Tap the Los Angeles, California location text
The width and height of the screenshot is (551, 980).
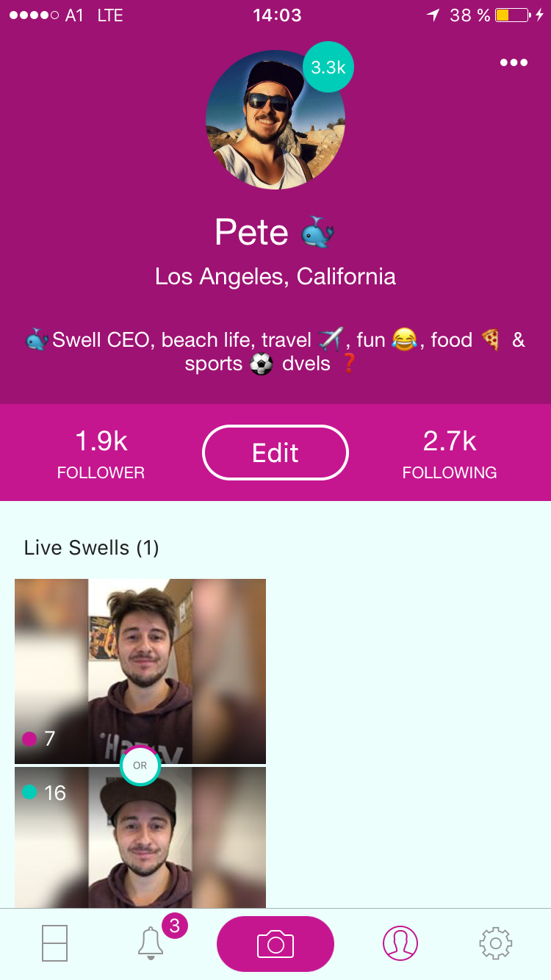(275, 277)
